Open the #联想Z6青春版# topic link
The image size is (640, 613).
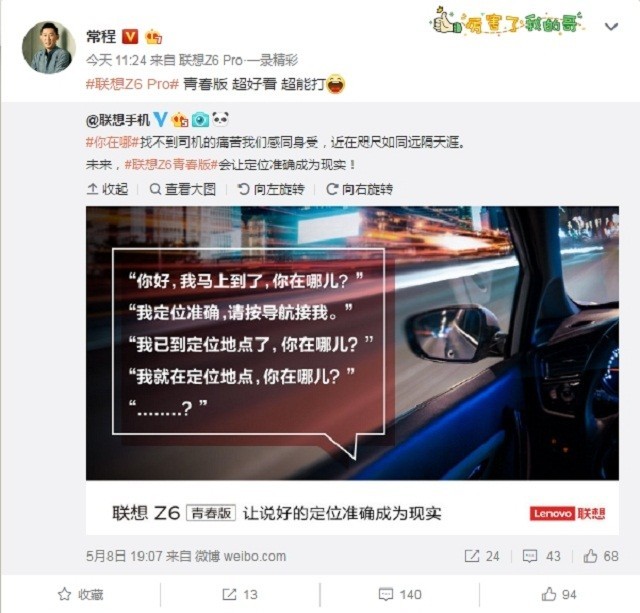171,165
